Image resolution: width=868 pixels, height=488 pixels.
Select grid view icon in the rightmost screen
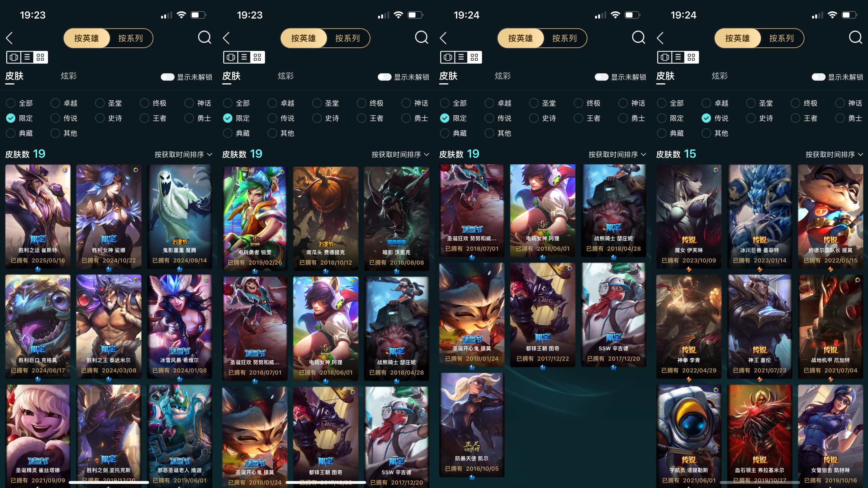coord(691,57)
